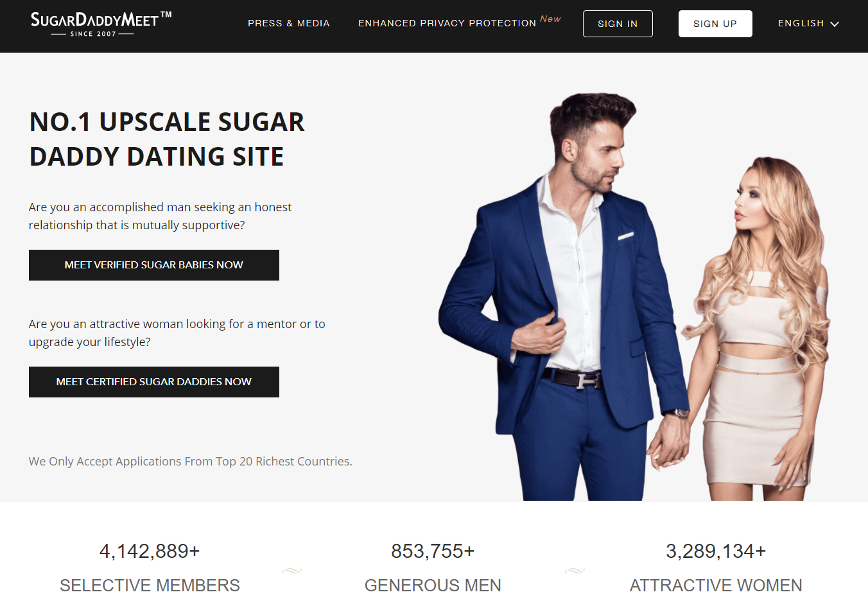Click the Sign Up button

coord(715,24)
